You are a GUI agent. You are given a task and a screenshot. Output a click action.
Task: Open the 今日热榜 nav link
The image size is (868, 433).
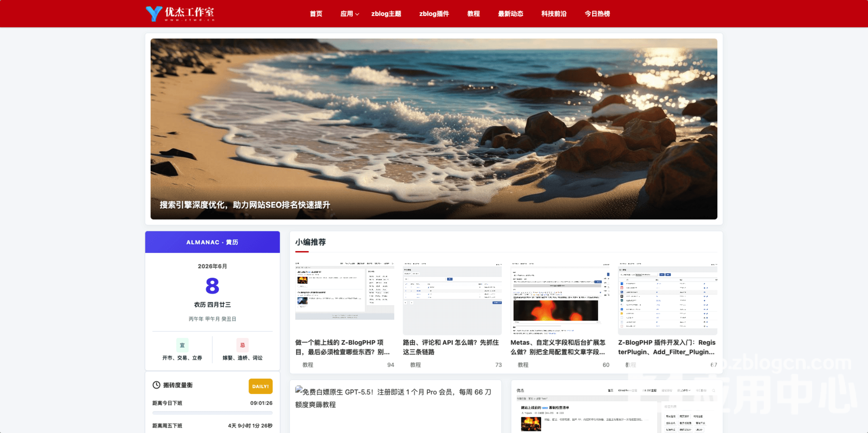597,14
